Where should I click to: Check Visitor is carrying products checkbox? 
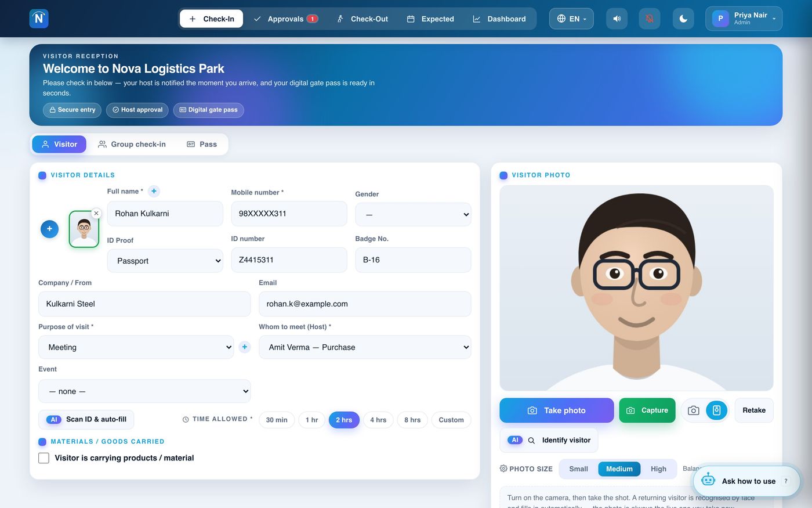coord(43,458)
